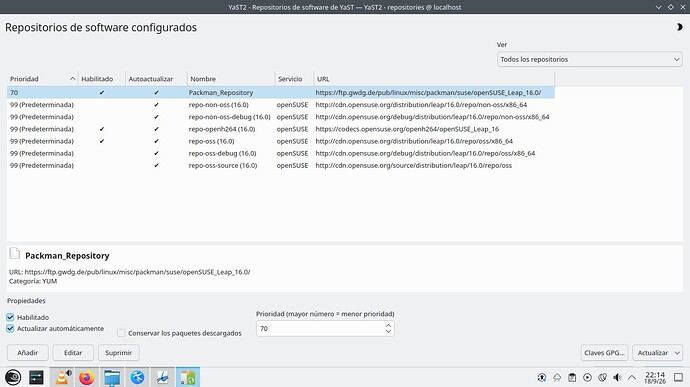This screenshot has height=387, width=690.
Task: Toggle enabled checkmark for repo-openh264 row
Action: (102, 129)
